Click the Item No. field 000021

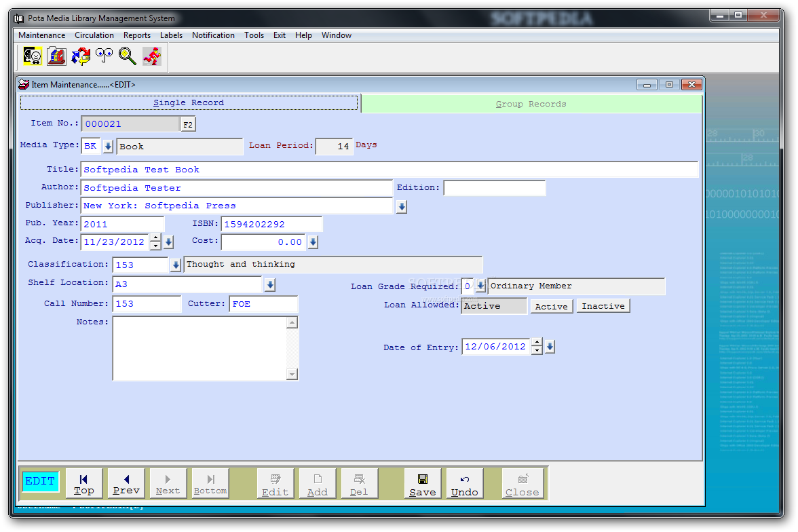tap(131, 124)
